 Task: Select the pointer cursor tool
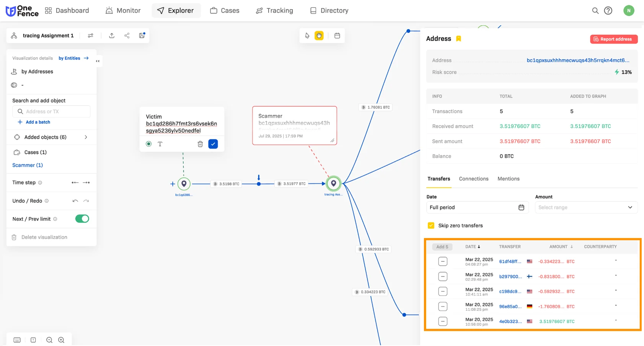click(x=307, y=36)
